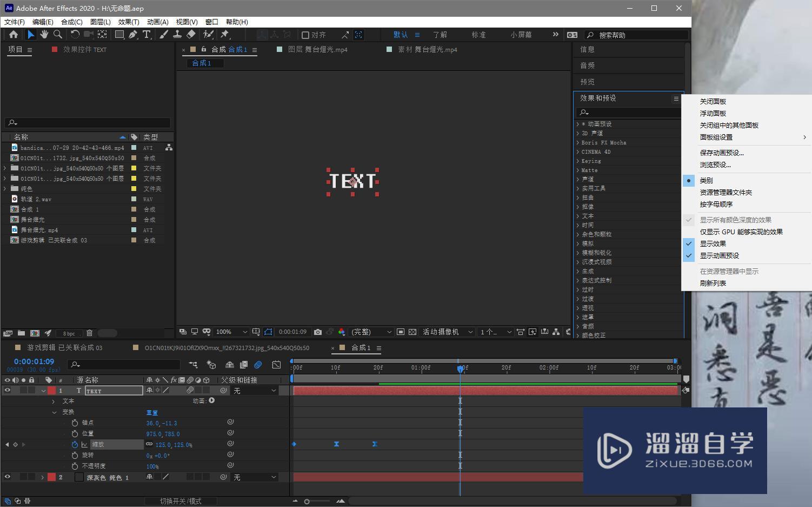Click the trash delete icon in project panel
The image size is (812, 507).
[x=90, y=333]
